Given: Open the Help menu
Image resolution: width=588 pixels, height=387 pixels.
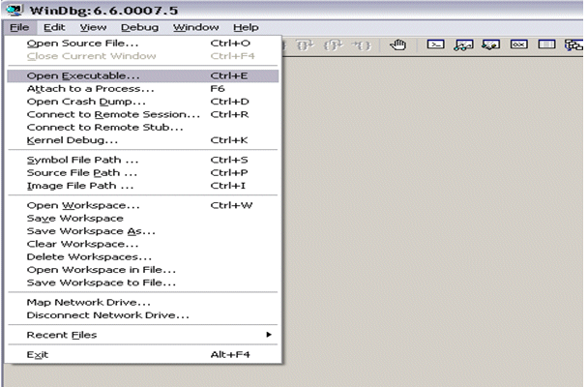Looking at the screenshot, I should pos(246,27).
